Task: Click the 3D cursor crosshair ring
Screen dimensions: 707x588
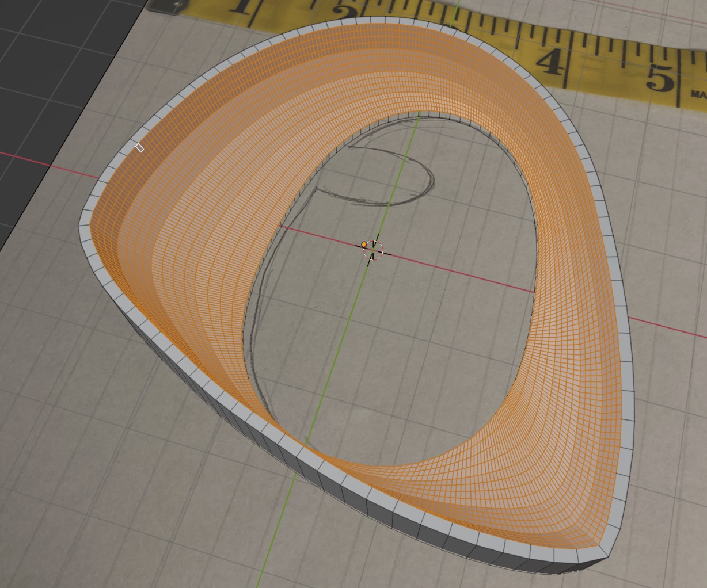Action: (372, 251)
